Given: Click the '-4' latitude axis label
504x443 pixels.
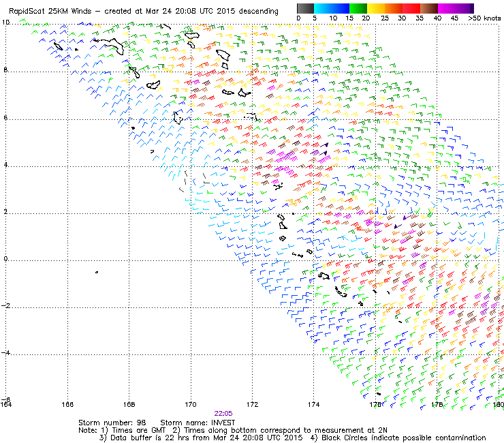Looking at the screenshot, I should coord(5,352).
